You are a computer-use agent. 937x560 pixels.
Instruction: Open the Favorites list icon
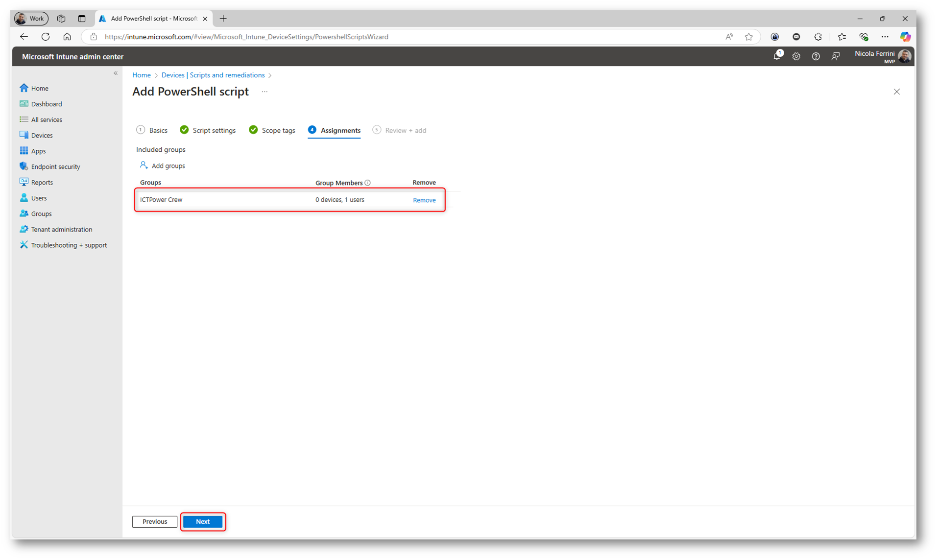(x=842, y=37)
